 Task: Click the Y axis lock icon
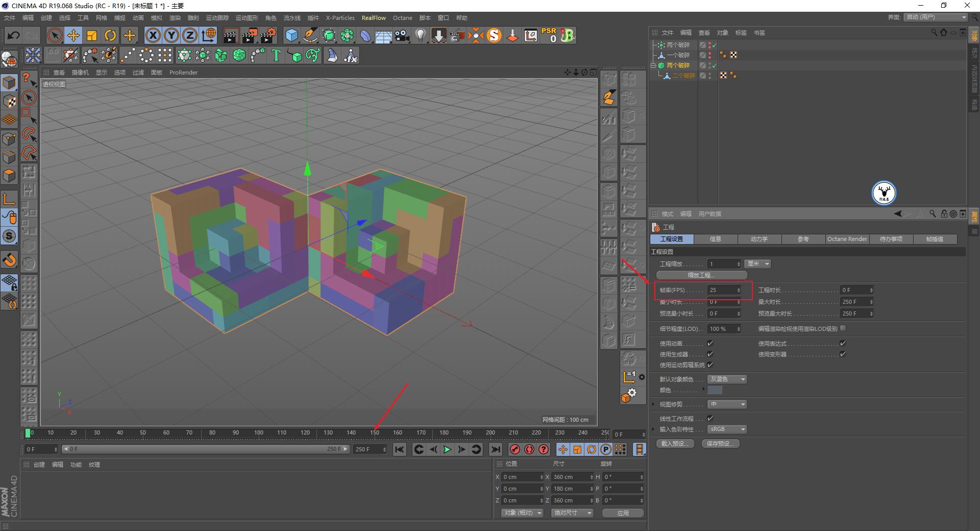tap(171, 35)
